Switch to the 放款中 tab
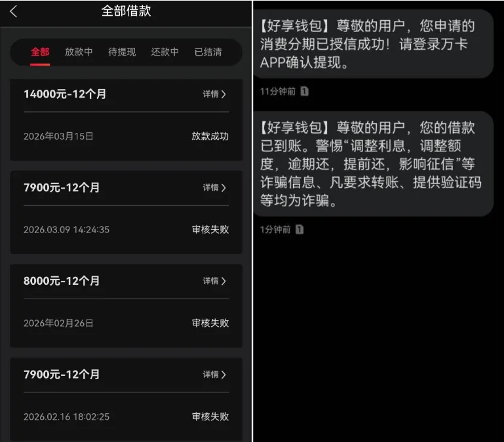The width and height of the screenshot is (504, 442). (79, 52)
